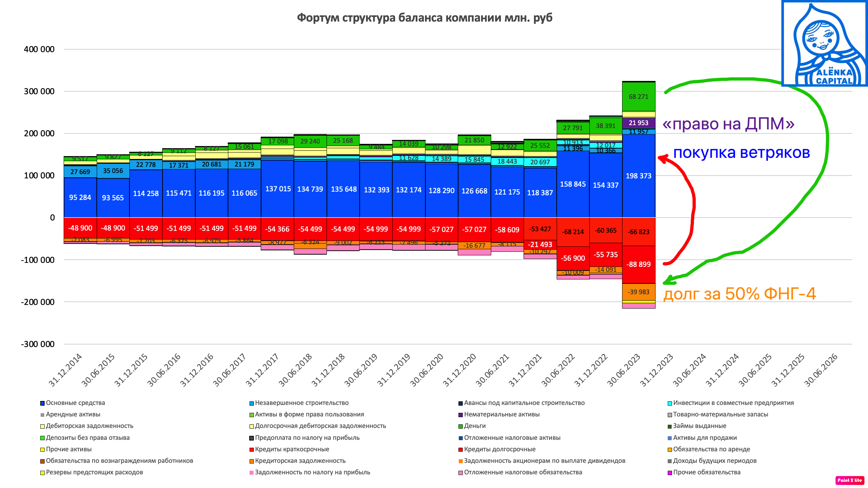Click the Alёnka Capital matryoshka logo
This screenshot has width=868, height=488.
(823, 43)
